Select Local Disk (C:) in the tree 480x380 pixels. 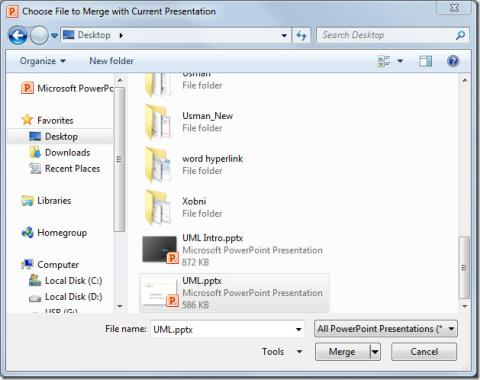[73, 281]
